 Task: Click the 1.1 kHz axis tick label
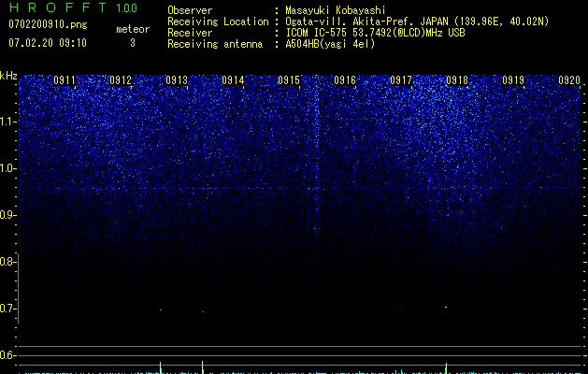[8, 122]
